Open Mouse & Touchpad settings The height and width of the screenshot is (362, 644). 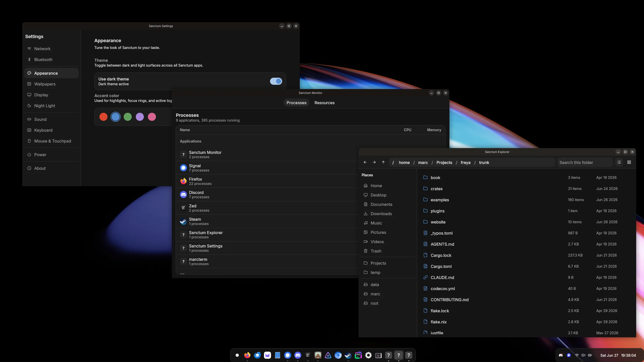tap(51, 141)
